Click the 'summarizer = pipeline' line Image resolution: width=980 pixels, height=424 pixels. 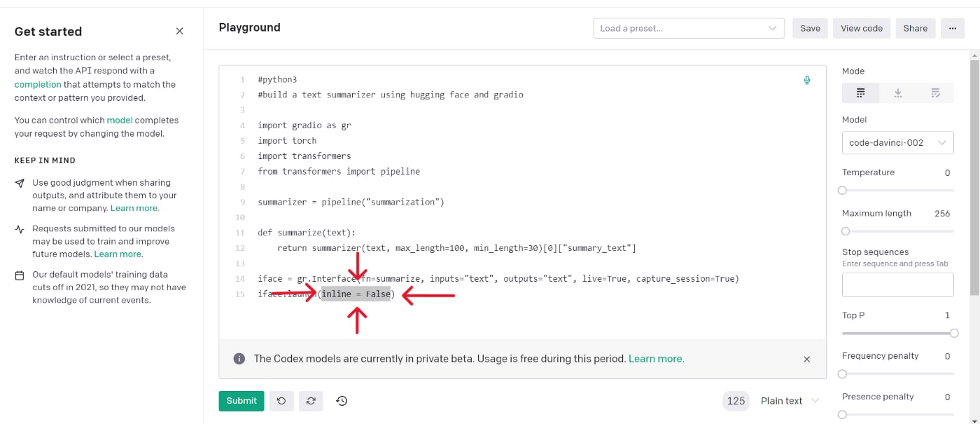351,202
